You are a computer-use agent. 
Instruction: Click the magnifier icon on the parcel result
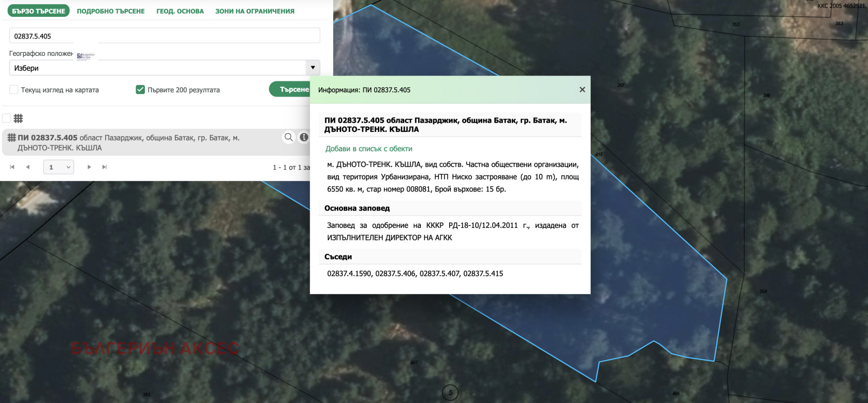pos(289,137)
